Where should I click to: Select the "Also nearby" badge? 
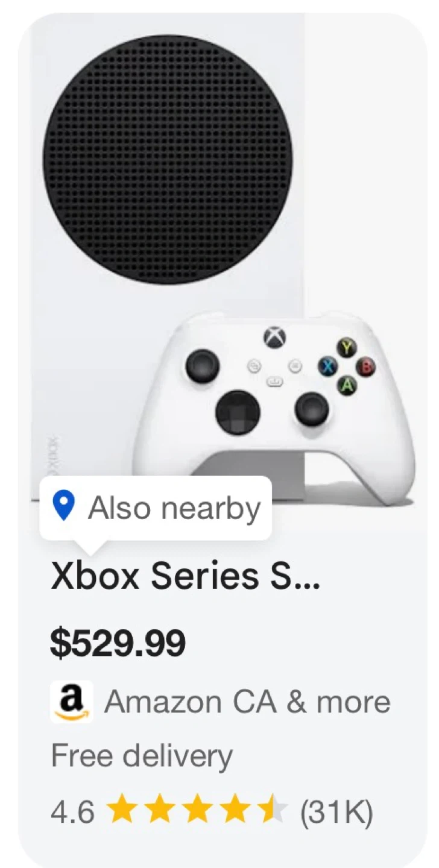pyautogui.click(x=156, y=508)
